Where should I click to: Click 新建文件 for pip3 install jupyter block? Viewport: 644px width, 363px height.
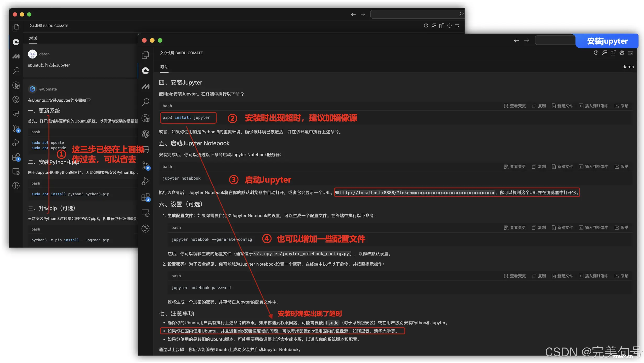tap(562, 106)
